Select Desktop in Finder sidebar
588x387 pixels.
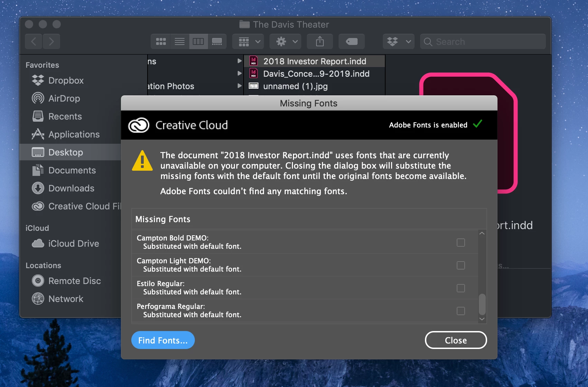click(x=70, y=152)
